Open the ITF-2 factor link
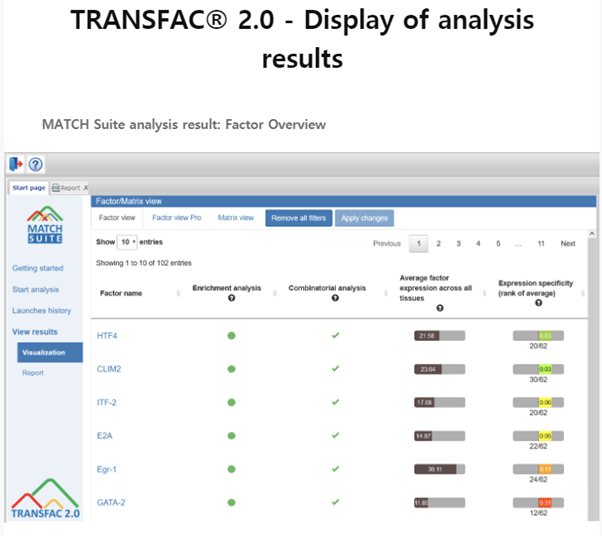Viewport: 602px width, 536px height. pos(106,402)
